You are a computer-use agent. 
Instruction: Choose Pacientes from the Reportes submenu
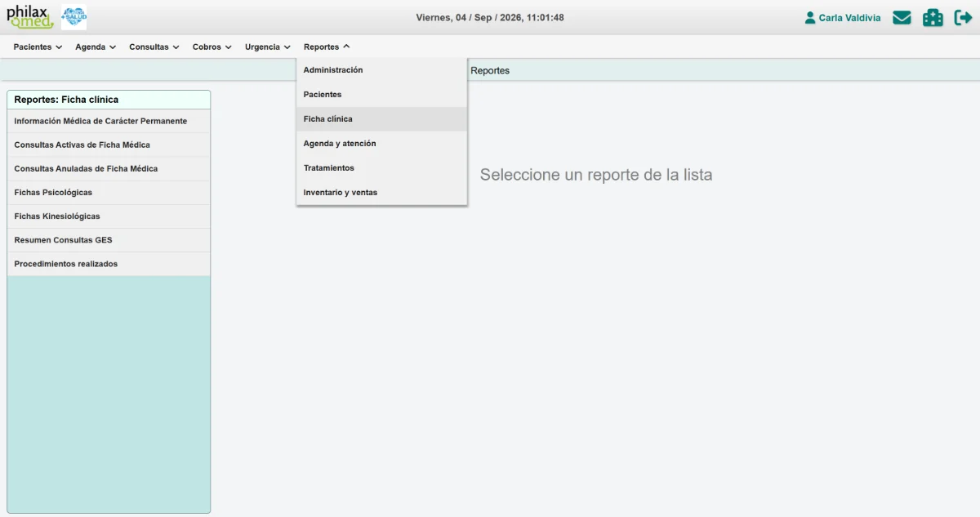pyautogui.click(x=381, y=95)
